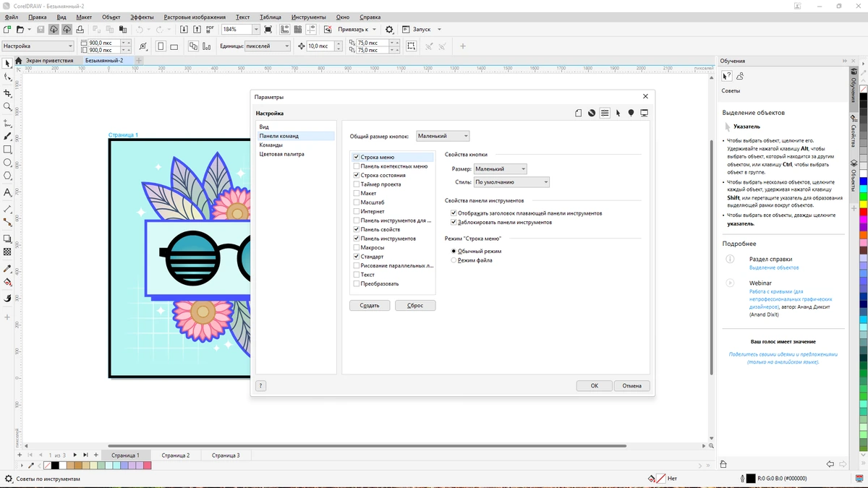Select the Pick (pointer) tool in the toolbox
The height and width of the screenshot is (488, 868).
(x=7, y=64)
